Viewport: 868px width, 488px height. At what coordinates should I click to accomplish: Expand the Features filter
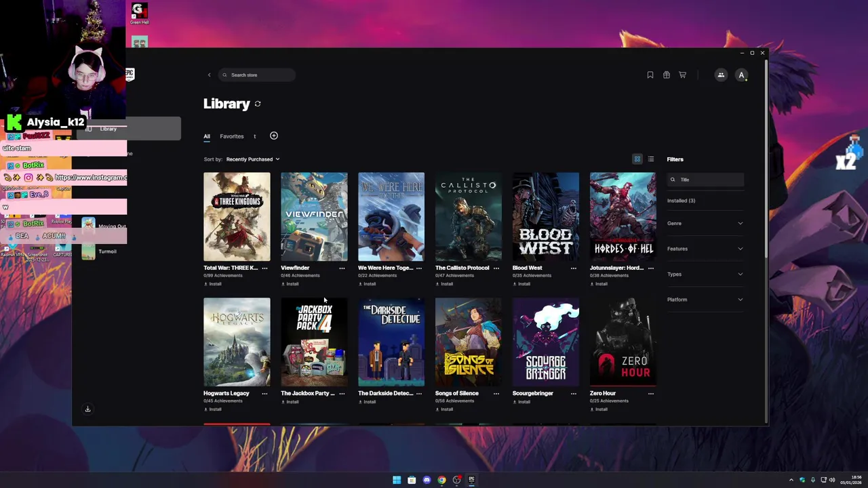pyautogui.click(x=705, y=249)
